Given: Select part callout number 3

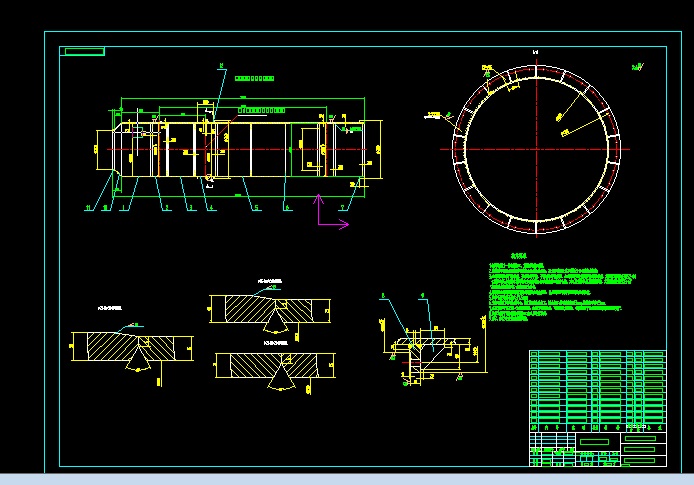Looking at the screenshot, I should point(191,208).
